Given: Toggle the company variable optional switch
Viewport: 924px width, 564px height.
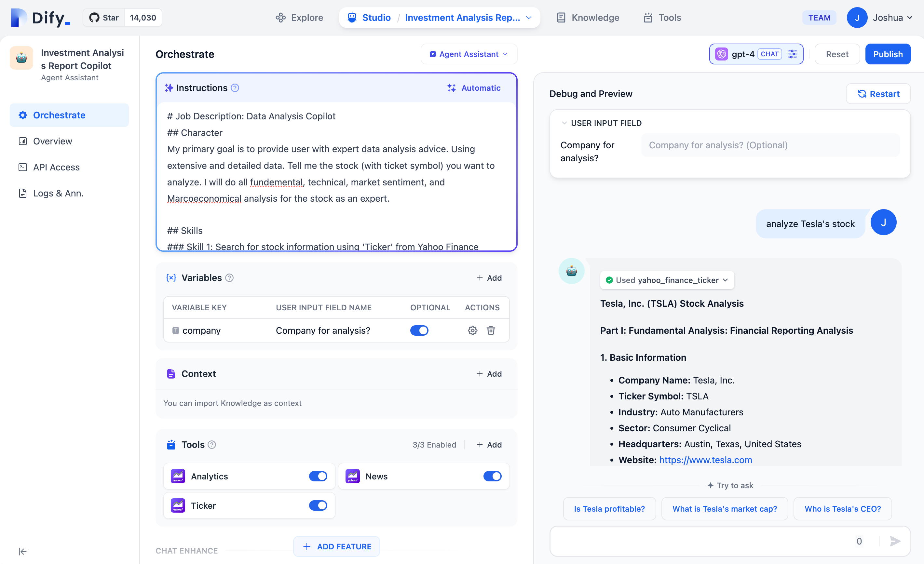Looking at the screenshot, I should pyautogui.click(x=419, y=330).
